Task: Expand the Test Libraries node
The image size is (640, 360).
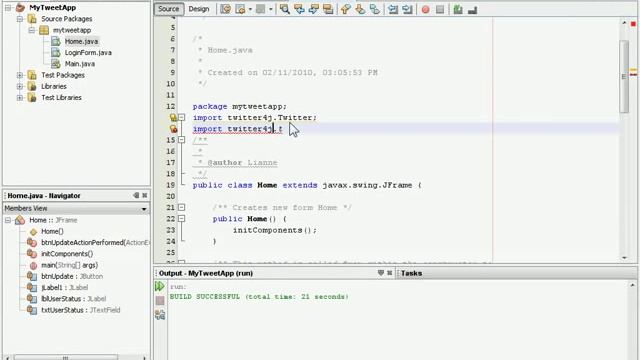Action: 20,98
